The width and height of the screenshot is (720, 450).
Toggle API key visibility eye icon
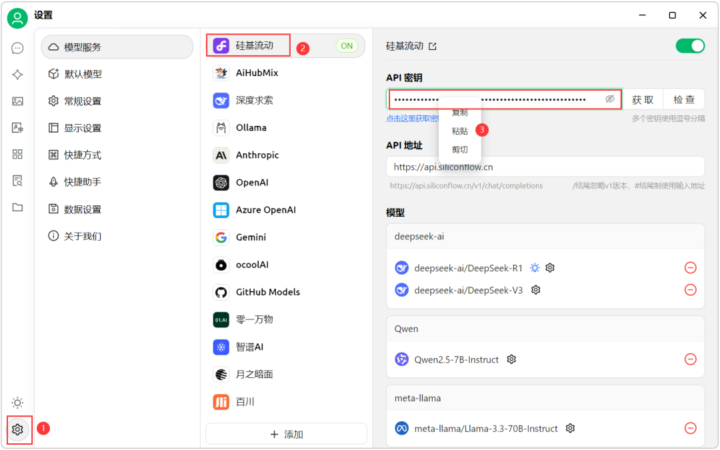coord(610,99)
